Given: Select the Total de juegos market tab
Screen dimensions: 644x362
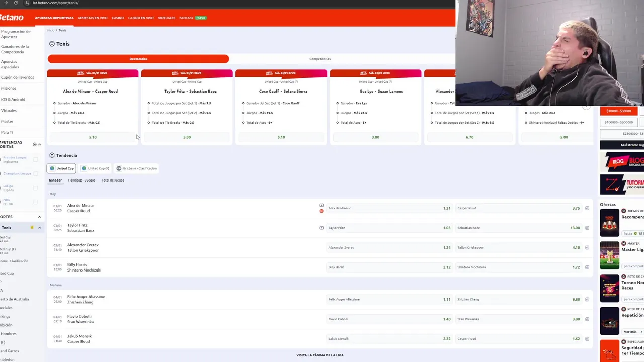Looking at the screenshot, I should point(113,180).
